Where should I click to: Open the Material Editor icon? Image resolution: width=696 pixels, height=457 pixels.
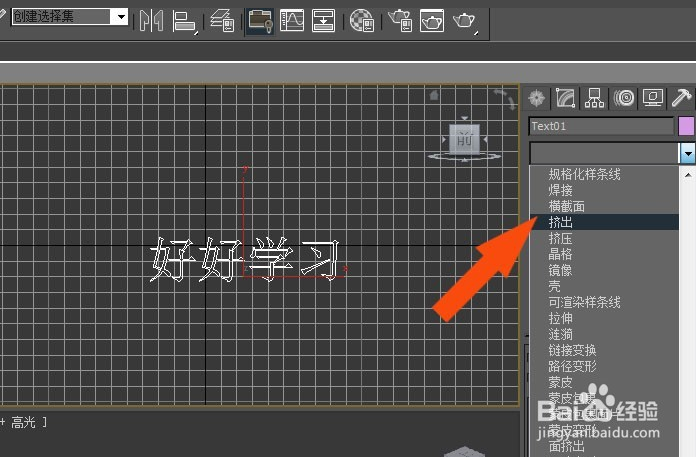pos(362,21)
